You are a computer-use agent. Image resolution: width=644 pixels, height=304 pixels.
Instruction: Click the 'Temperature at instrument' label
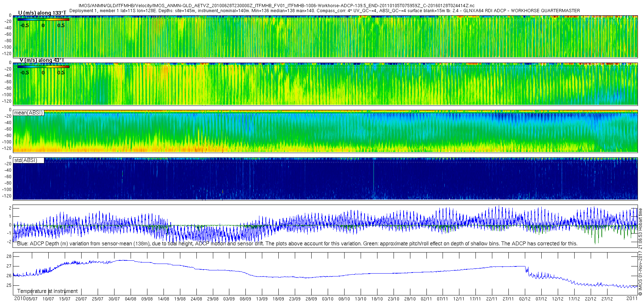[x=47, y=291]
